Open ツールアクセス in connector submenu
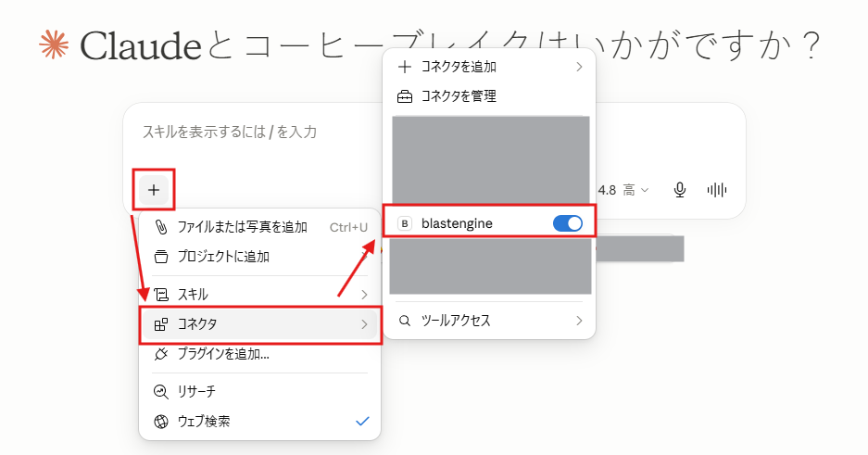 point(490,321)
